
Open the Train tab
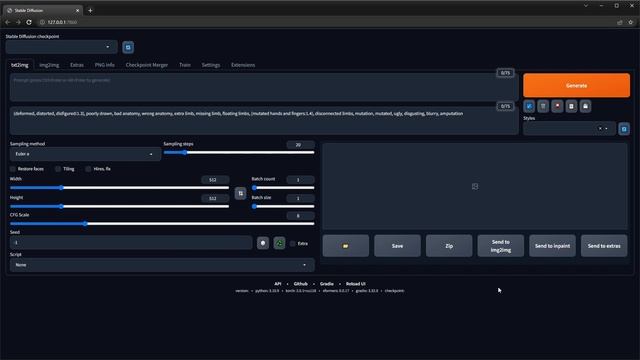coord(184,65)
